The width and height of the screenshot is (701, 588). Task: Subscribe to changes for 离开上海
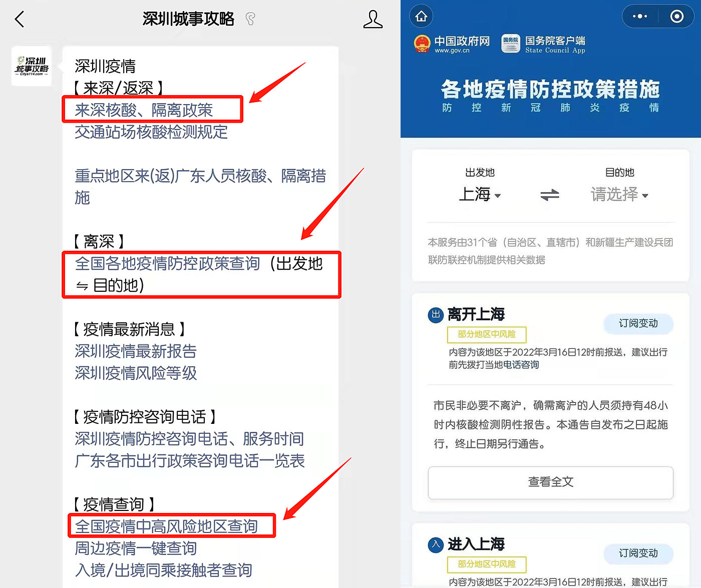pos(638,323)
